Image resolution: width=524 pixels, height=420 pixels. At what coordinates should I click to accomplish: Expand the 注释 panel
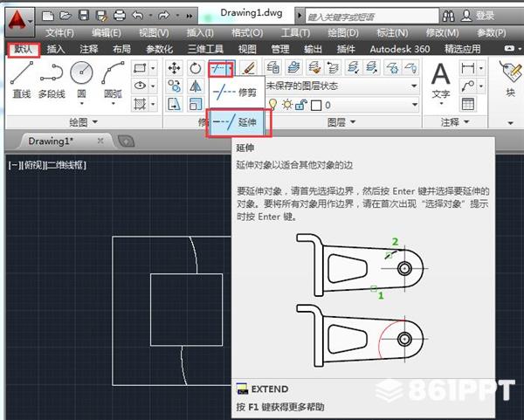point(455,122)
